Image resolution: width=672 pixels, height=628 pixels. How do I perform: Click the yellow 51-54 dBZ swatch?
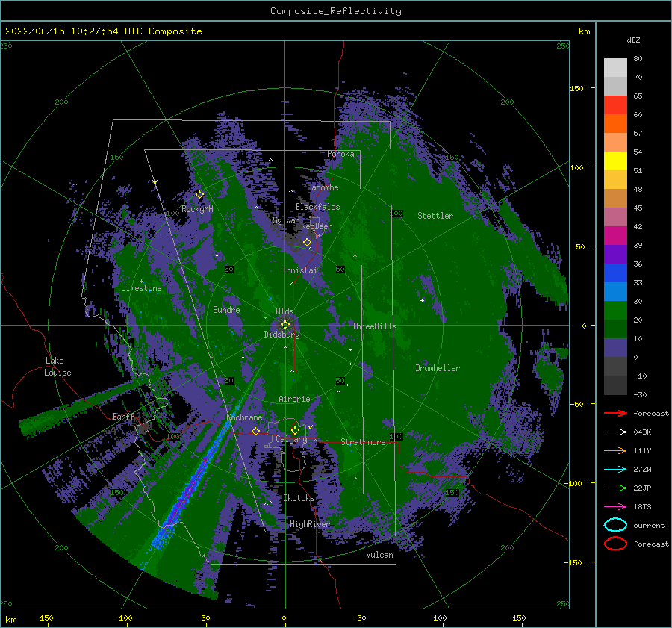[x=615, y=161]
